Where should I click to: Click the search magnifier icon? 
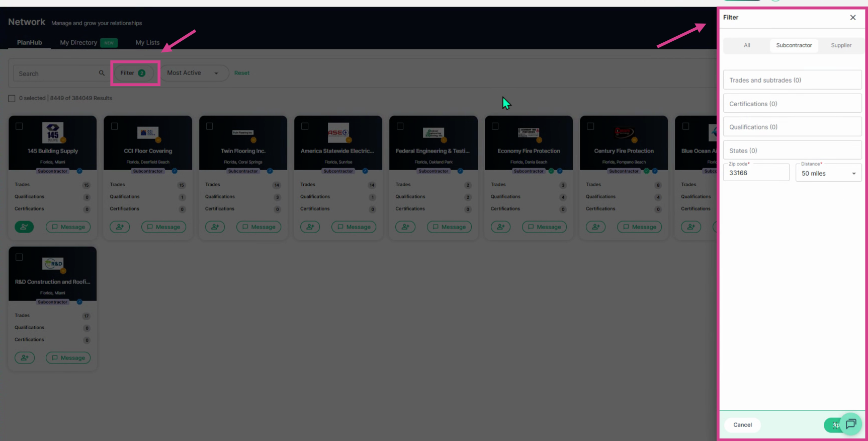(102, 73)
